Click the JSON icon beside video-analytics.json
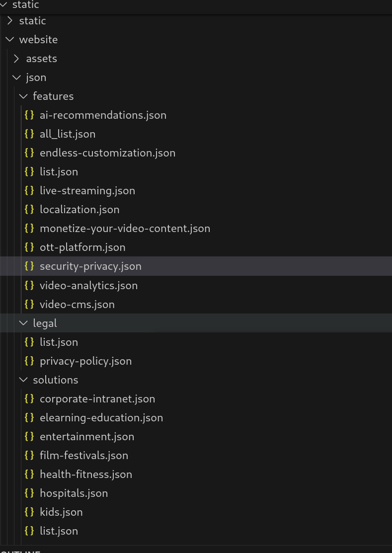This screenshot has width=392, height=553. click(29, 285)
